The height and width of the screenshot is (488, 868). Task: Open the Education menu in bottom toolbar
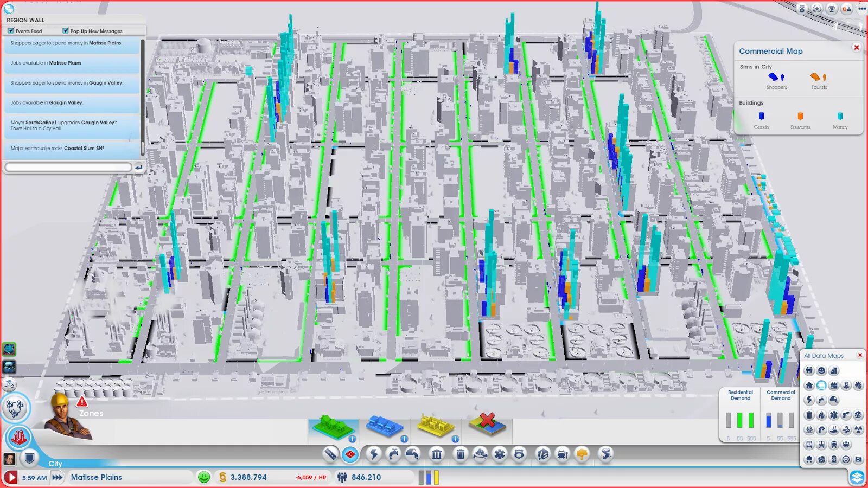tap(543, 454)
